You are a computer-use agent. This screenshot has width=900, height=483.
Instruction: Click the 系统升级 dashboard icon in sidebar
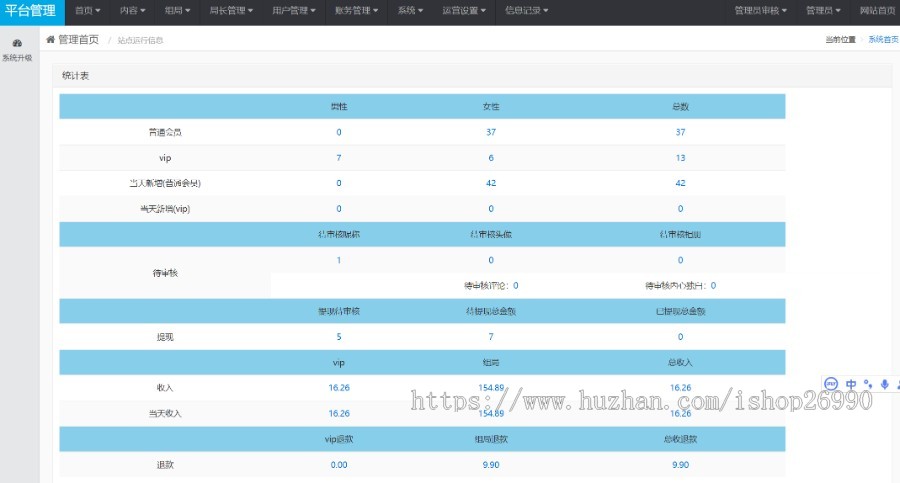pyautogui.click(x=17, y=43)
